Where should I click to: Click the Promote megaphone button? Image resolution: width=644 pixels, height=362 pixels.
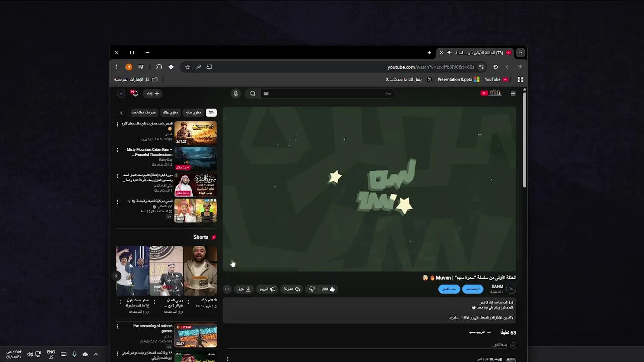tap(267, 289)
